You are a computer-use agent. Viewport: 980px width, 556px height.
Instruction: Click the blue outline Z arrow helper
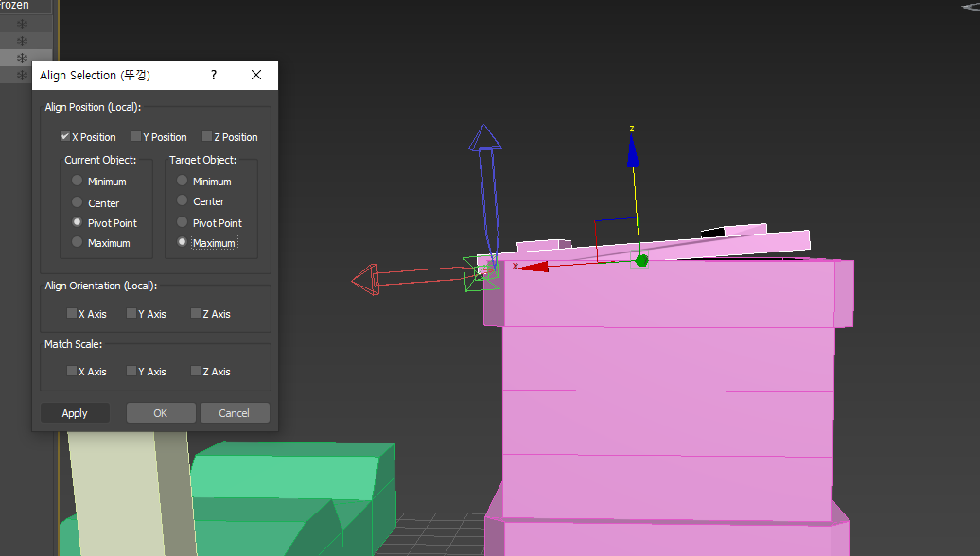tap(485, 137)
